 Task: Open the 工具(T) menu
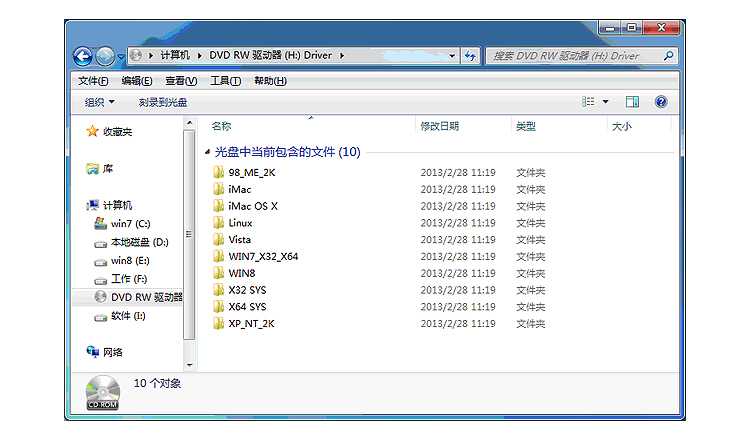pyautogui.click(x=225, y=81)
